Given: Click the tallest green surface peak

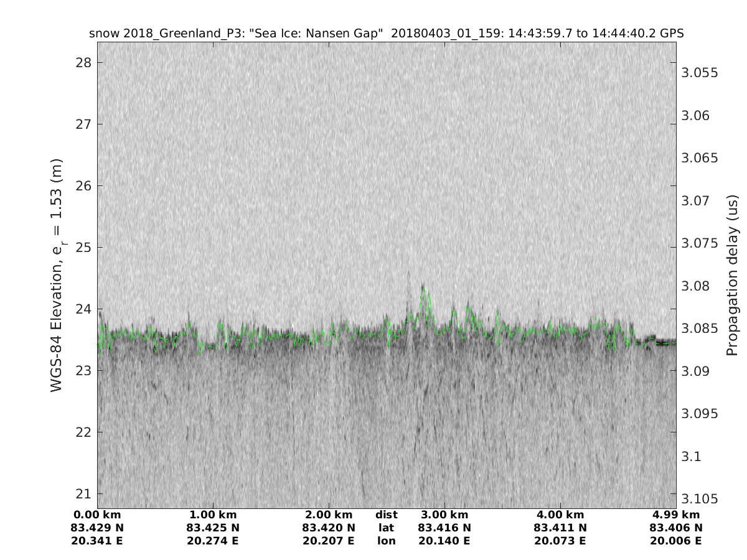Looking at the screenshot, I should click(x=423, y=287).
